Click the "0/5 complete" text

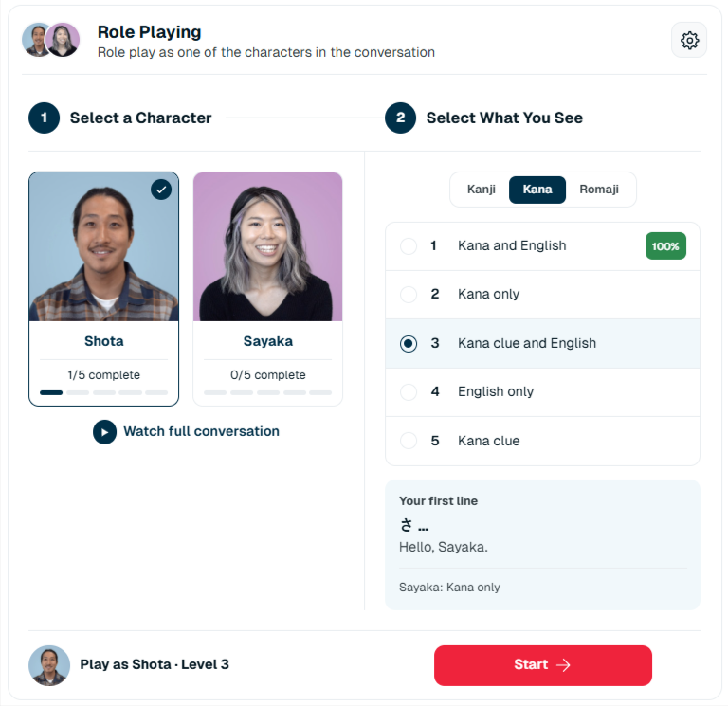268,374
